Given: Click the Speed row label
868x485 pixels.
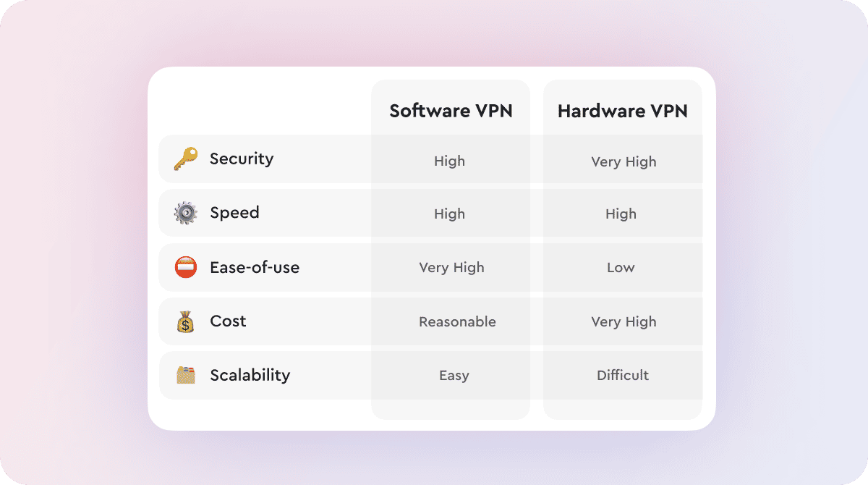Looking at the screenshot, I should click(x=234, y=213).
